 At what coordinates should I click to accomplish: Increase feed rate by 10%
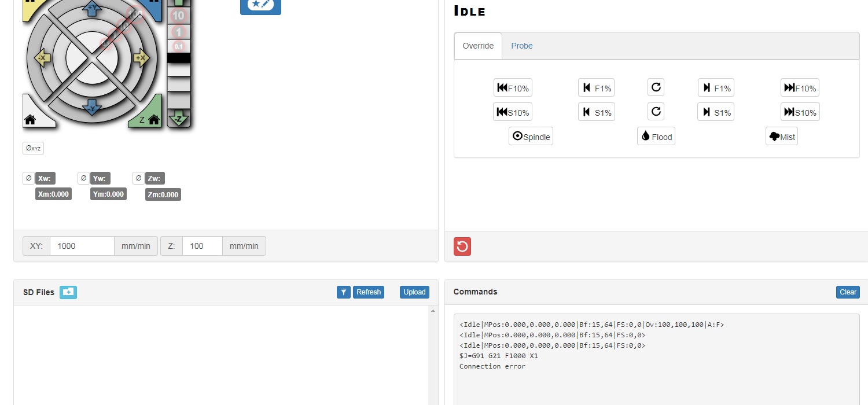click(800, 88)
